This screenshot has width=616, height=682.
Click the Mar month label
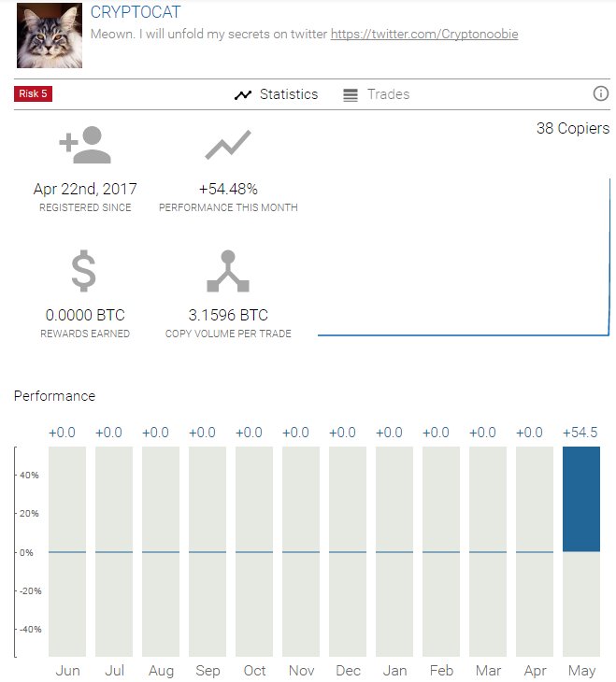click(x=488, y=670)
